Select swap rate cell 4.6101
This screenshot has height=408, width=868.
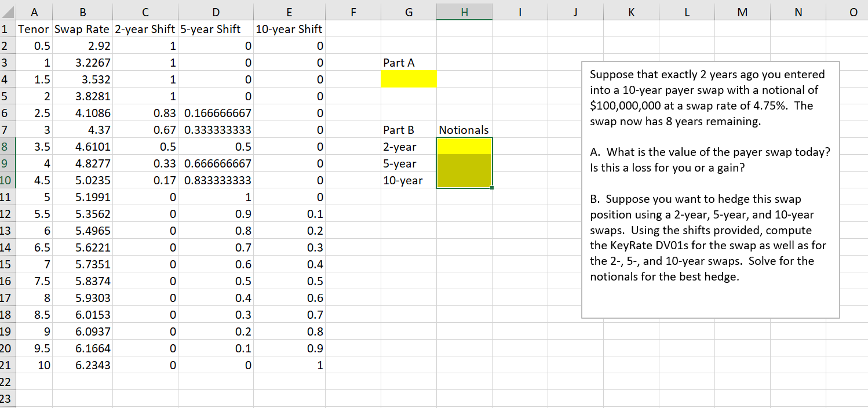pos(83,147)
